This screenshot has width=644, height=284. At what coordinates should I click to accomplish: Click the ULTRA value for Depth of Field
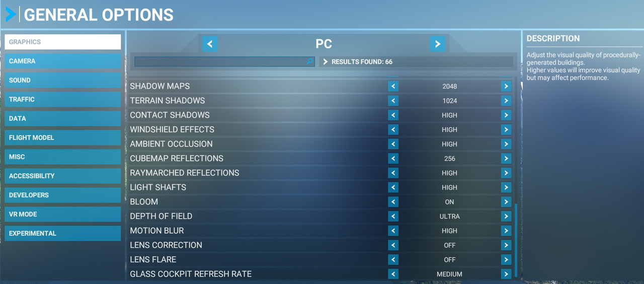coord(450,217)
